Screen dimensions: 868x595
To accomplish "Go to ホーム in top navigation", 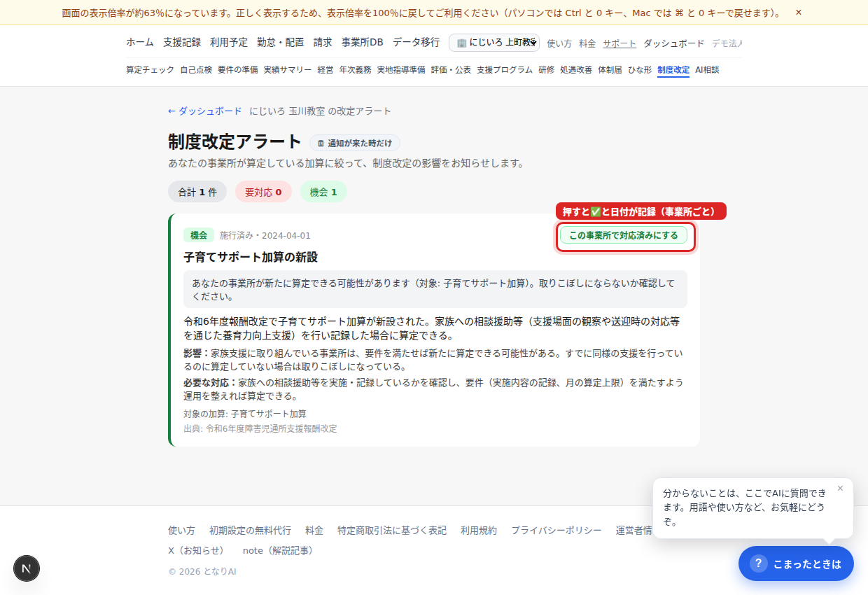I will (x=140, y=43).
